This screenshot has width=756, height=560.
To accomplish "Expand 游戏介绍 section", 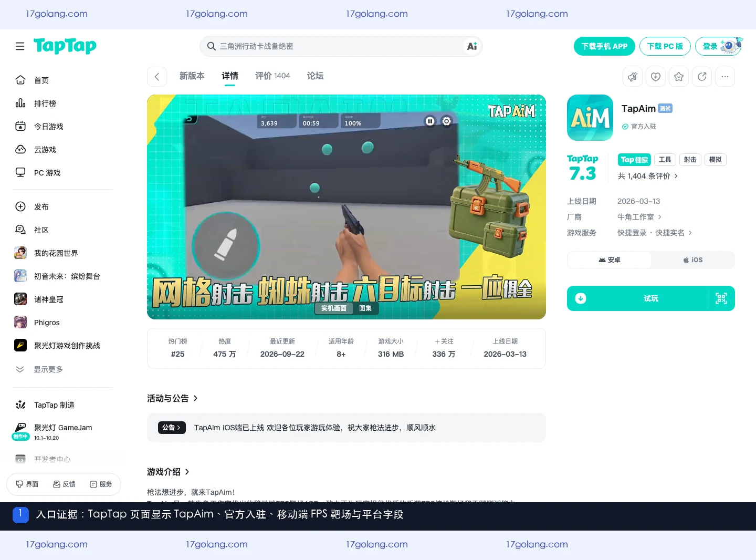I will click(168, 472).
